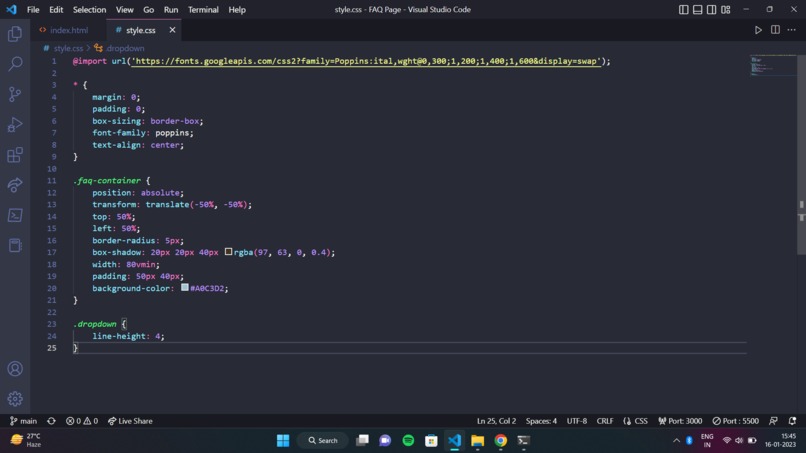Open the View menu
806x453 pixels.
124,10
